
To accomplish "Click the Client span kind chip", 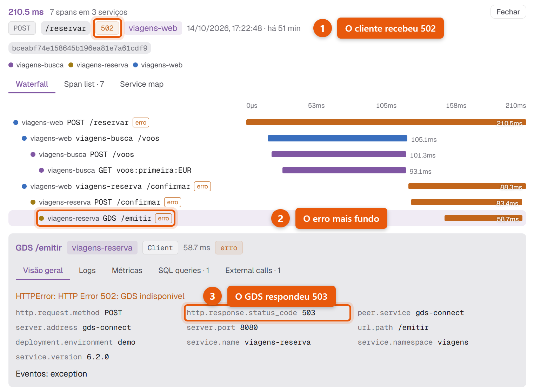I will pyautogui.click(x=160, y=248).
